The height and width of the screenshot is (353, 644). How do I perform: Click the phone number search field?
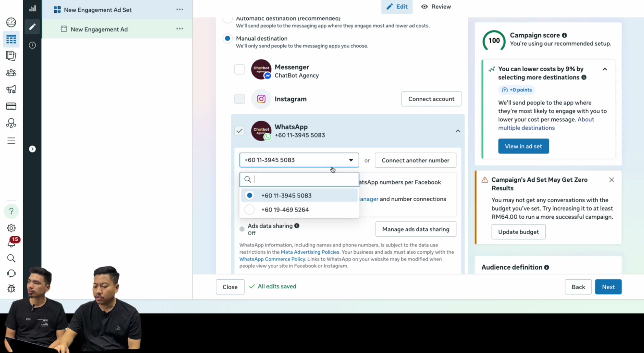[299, 179]
